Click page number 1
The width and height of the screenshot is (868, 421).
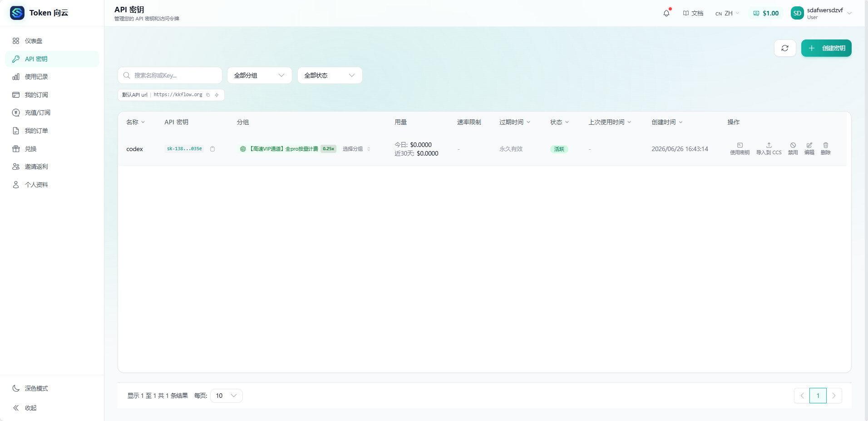point(818,396)
